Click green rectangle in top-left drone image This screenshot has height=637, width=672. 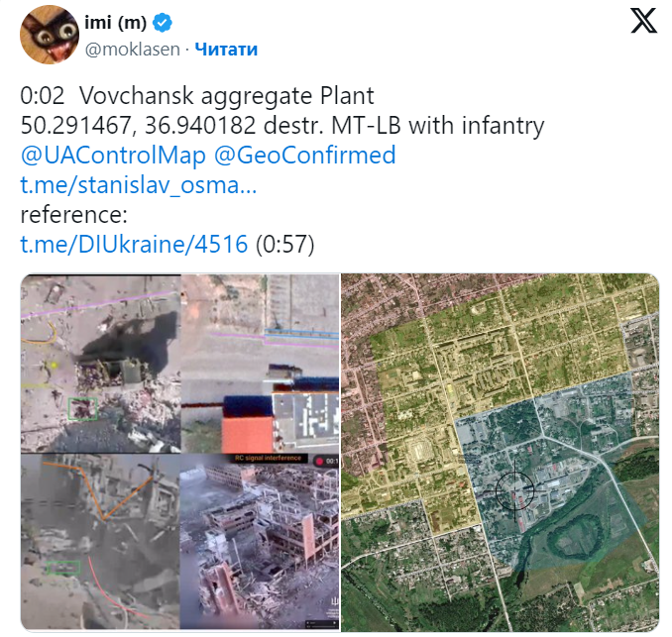(82, 408)
